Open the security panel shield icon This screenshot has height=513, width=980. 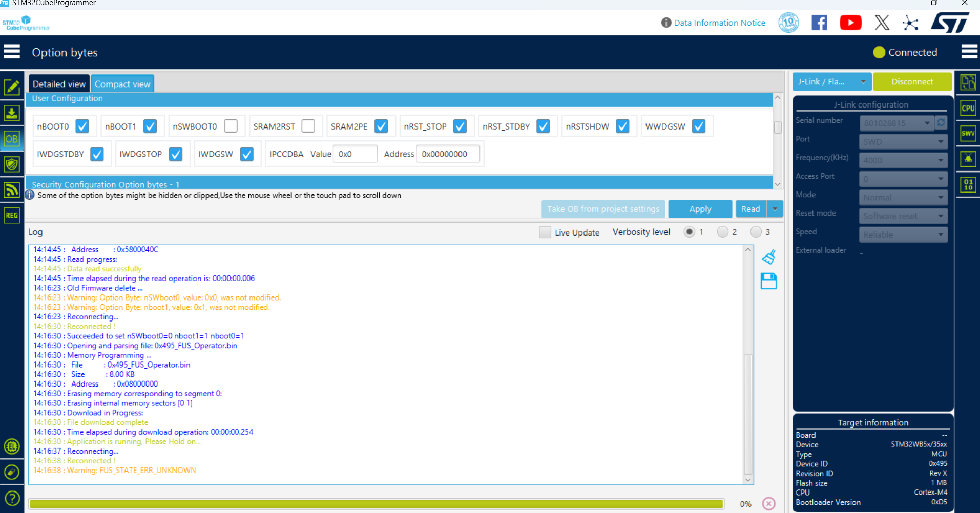pyautogui.click(x=12, y=164)
